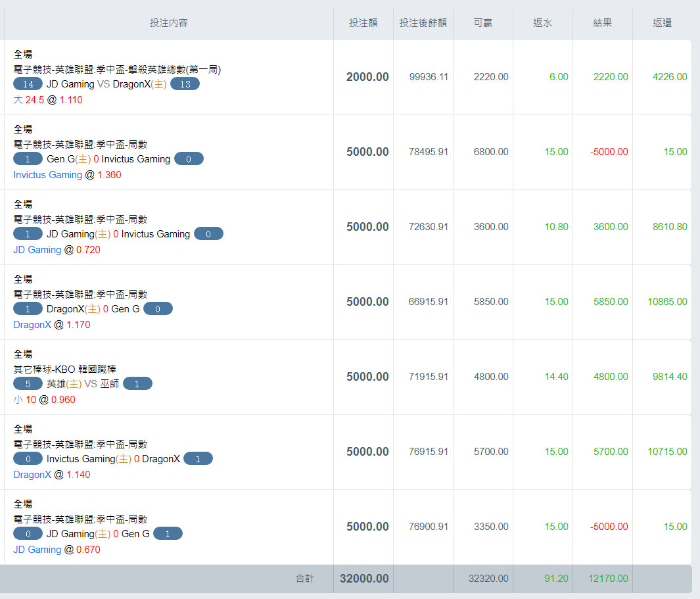This screenshot has height=599, width=700.
Task: Select score badge 5 beside 英雄
Action: coord(28,384)
